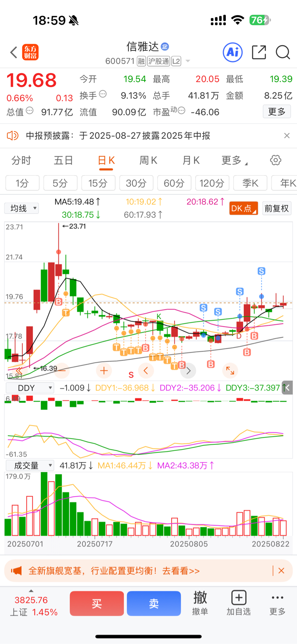
Task: Select the 60分 period button
Action: point(174,183)
